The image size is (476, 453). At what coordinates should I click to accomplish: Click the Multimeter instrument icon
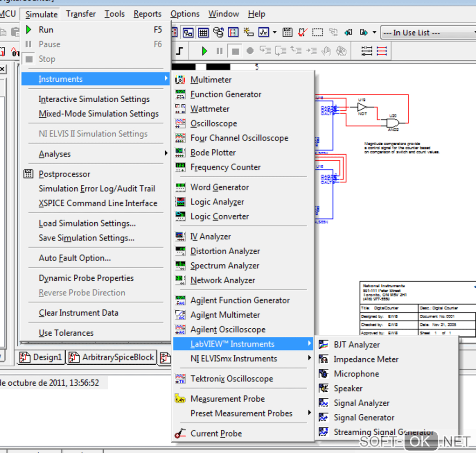click(x=180, y=80)
